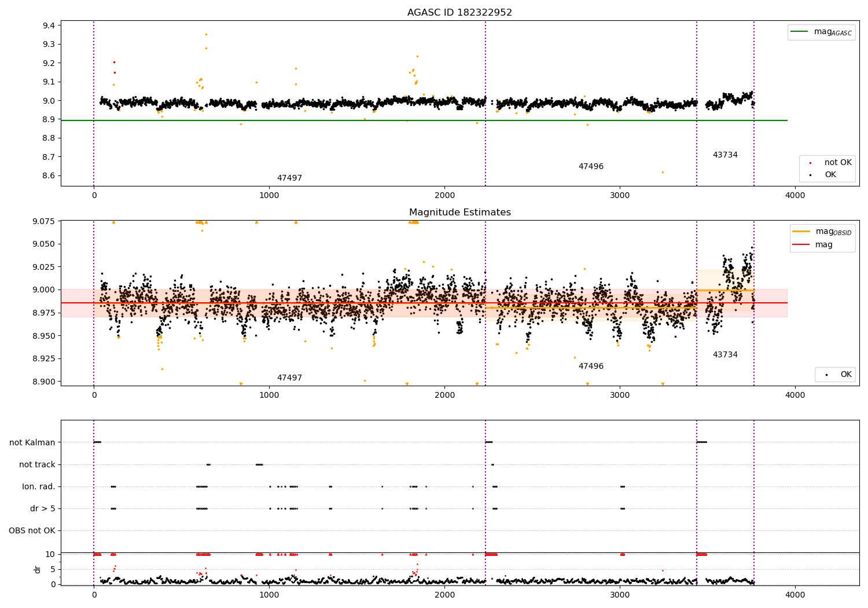Click the '47496' annotation in the top plot
Screen dimensions: 868x608
click(591, 167)
